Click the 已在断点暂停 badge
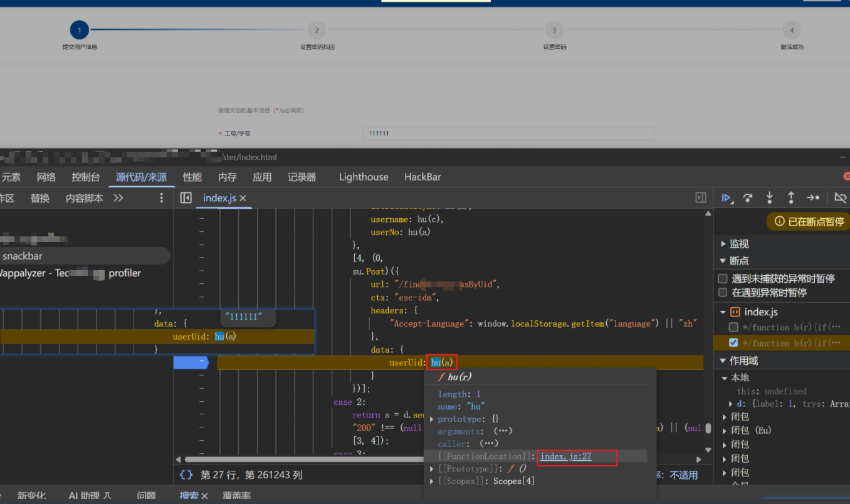 pos(809,221)
